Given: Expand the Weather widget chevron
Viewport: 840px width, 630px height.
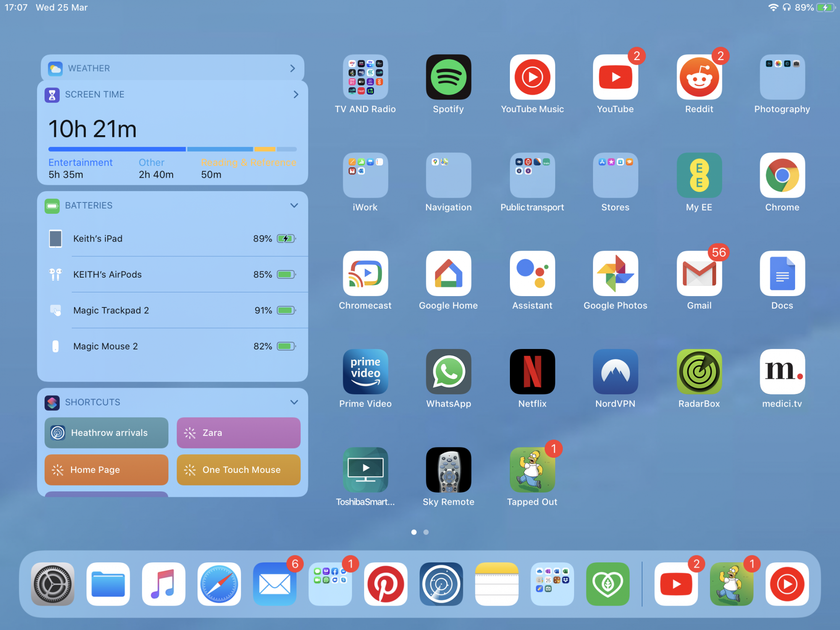Looking at the screenshot, I should tap(293, 68).
